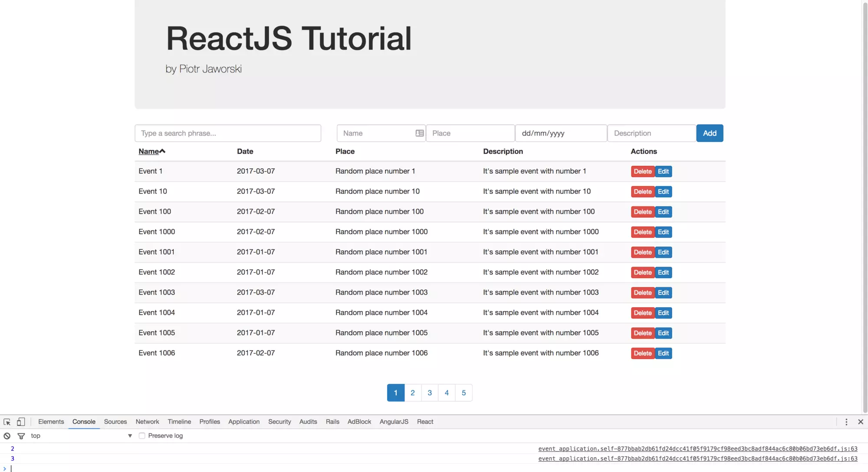The image size is (868, 472).
Task: Edit Event 100
Action: tap(663, 212)
